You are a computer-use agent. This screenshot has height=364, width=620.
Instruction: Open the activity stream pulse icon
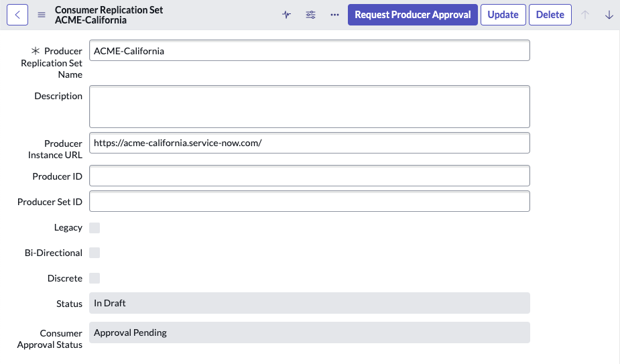[287, 15]
